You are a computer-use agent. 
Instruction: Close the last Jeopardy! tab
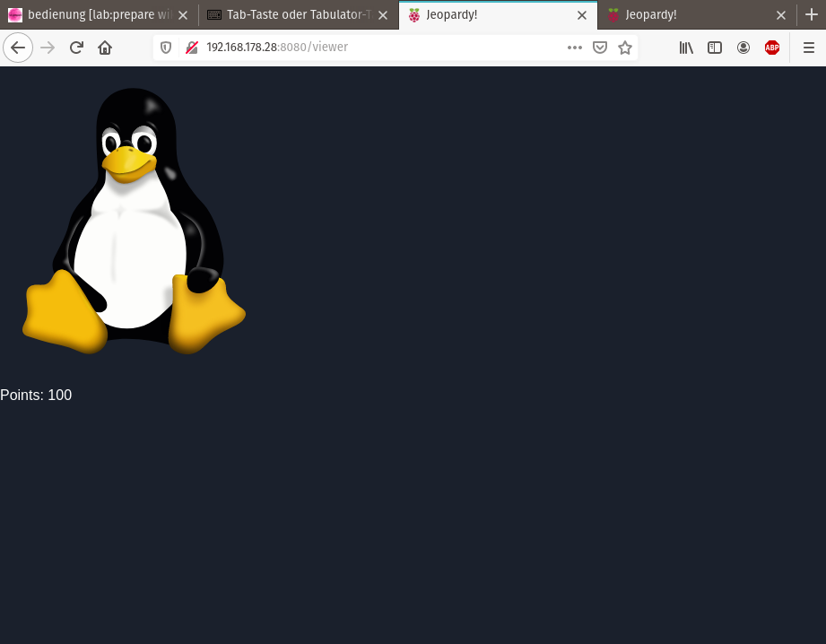(x=781, y=15)
